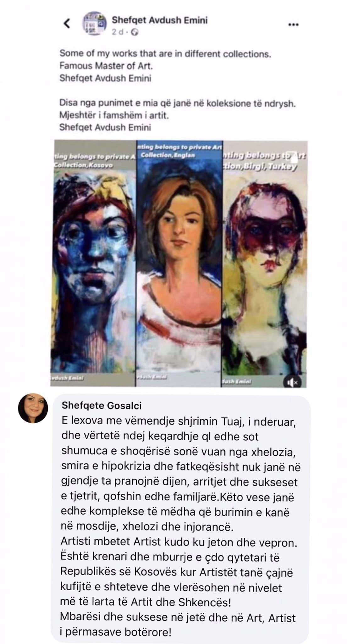Click the Emini signature on the left painting
This screenshot has height=644, width=347.
(68, 379)
